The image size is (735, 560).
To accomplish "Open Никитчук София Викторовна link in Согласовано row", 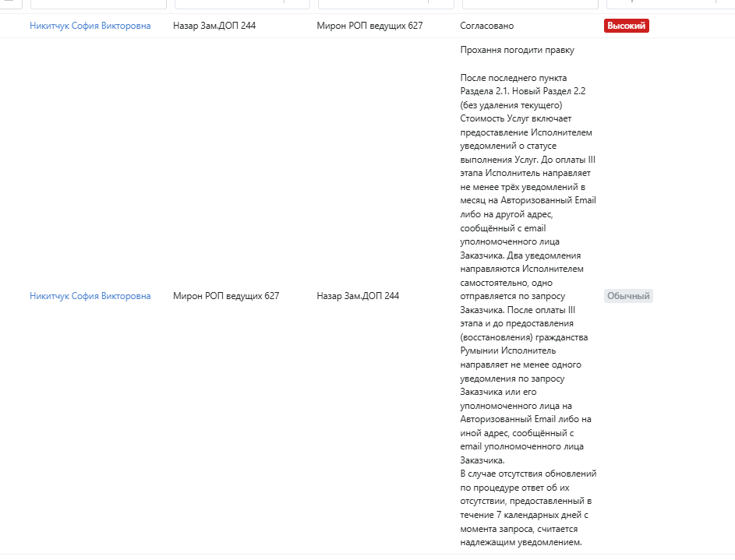I will (x=90, y=26).
